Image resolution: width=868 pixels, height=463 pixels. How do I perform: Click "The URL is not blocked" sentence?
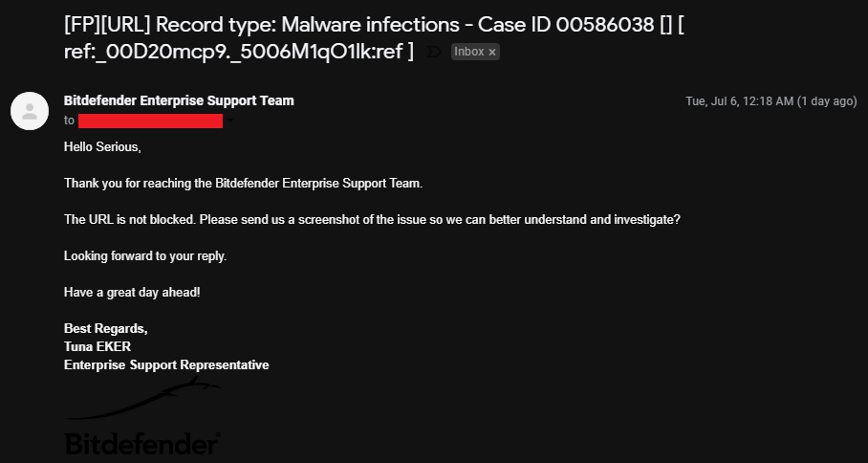(372, 219)
